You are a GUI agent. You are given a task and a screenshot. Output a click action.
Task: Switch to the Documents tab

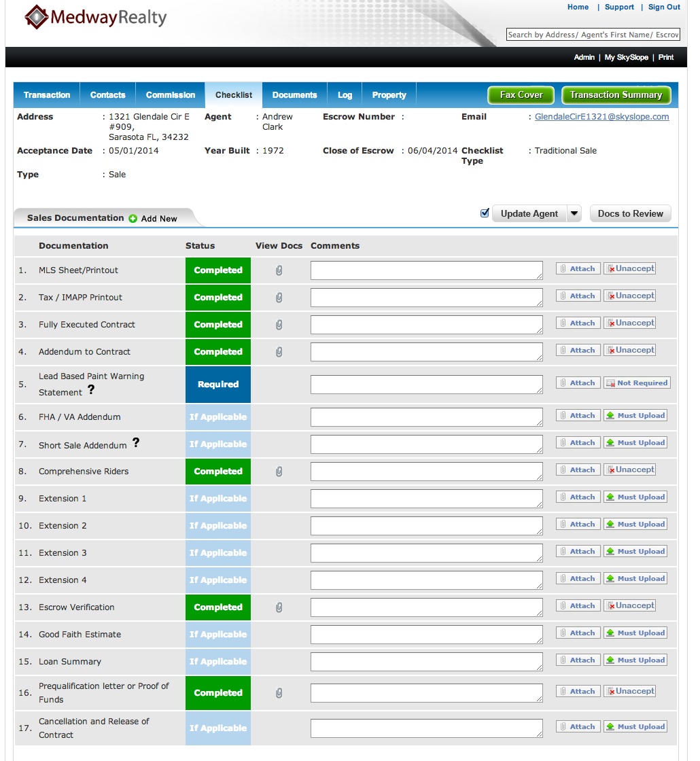[294, 95]
